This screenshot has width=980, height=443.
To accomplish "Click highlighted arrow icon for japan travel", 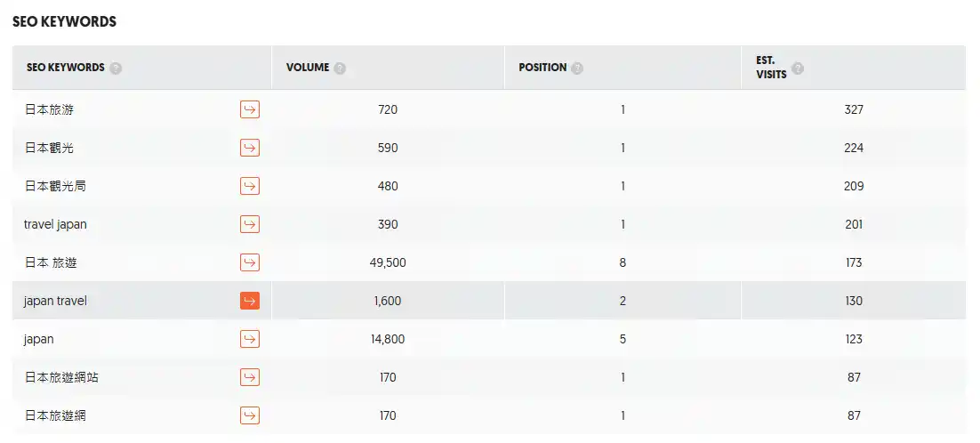I will (250, 301).
